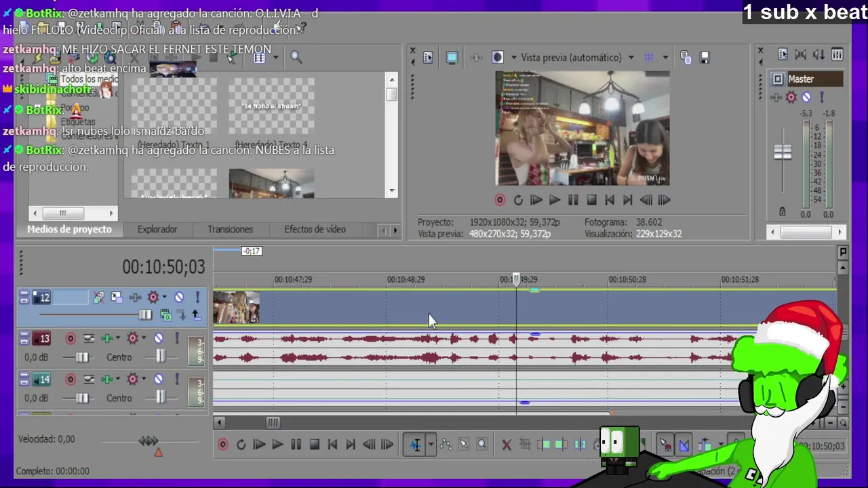Screen dimensions: 868x488
Task: Open automation settings dropdown on track 13
Action: coord(118,338)
